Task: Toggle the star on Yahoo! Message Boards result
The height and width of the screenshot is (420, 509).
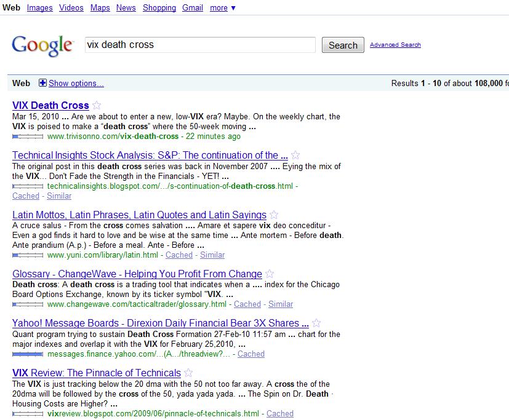Action: [317, 323]
